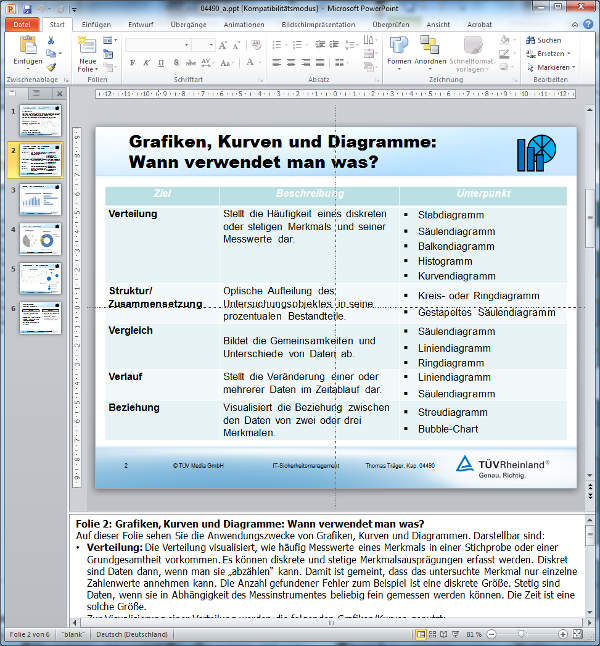Image resolution: width=600 pixels, height=646 pixels.
Task: Click fit slide to window icon
Action: 577,635
